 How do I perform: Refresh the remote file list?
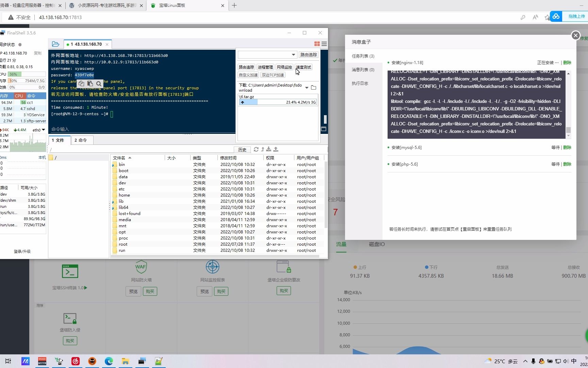click(x=256, y=149)
